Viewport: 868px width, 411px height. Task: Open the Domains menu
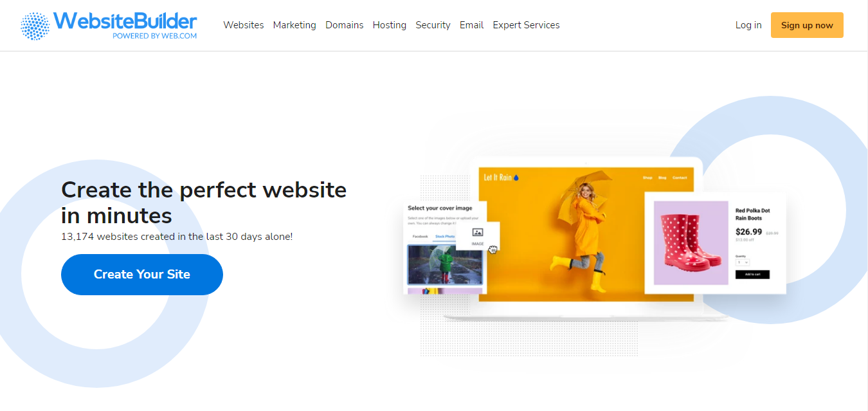tap(345, 25)
